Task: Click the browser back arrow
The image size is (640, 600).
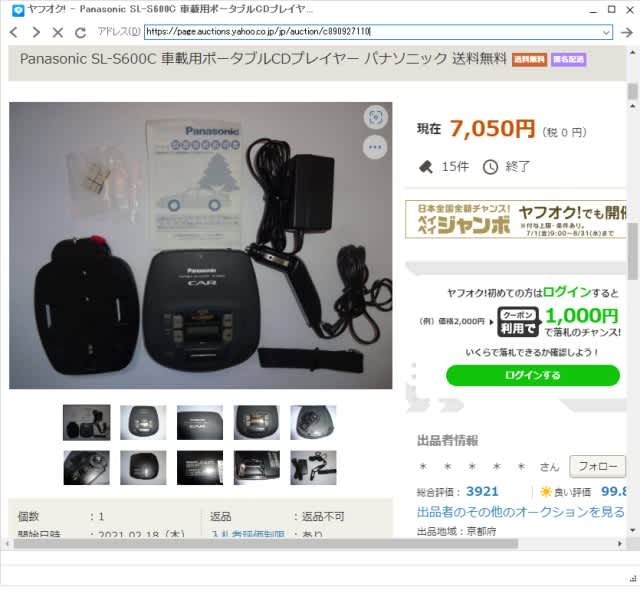Action: pos(14,32)
